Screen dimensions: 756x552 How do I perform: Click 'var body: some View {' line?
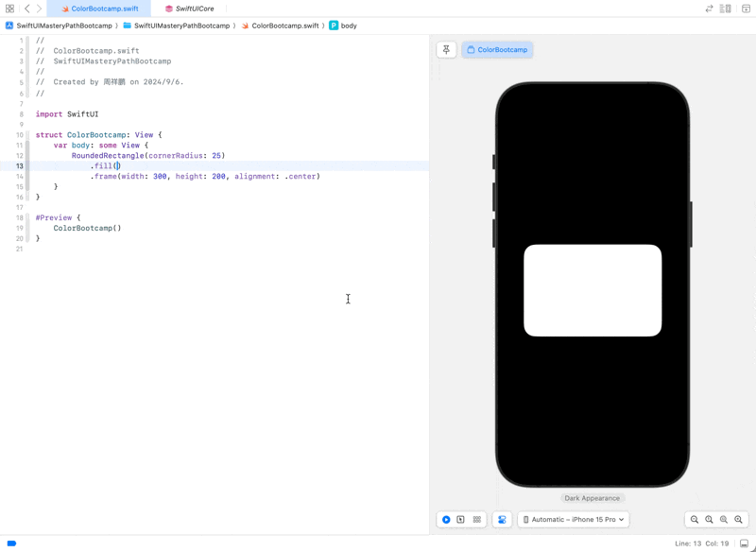click(101, 146)
